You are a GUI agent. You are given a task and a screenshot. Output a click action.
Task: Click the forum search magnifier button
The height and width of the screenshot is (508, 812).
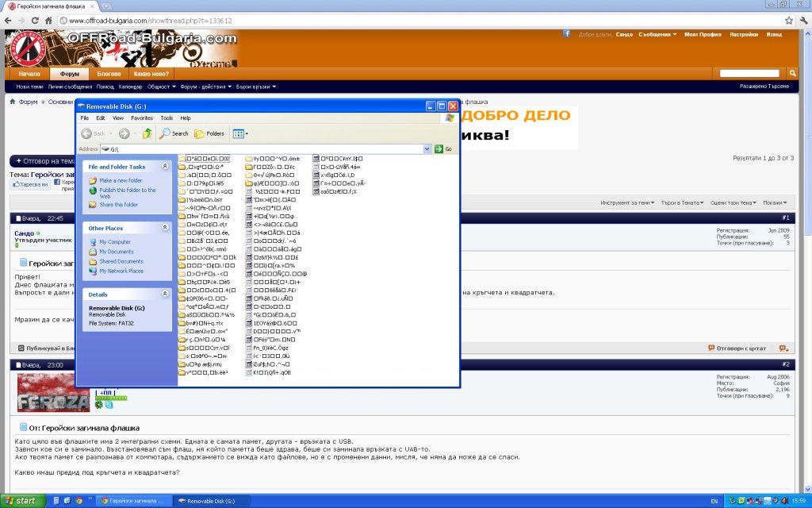point(792,73)
